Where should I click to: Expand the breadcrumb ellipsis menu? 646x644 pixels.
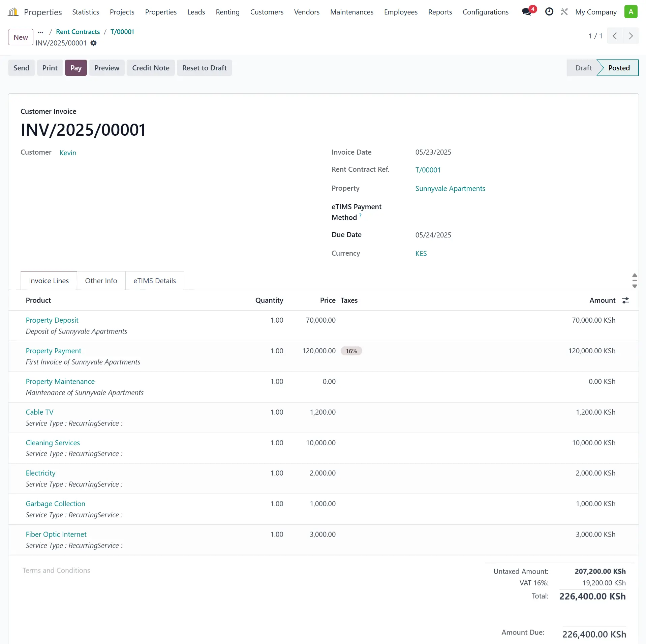40,32
